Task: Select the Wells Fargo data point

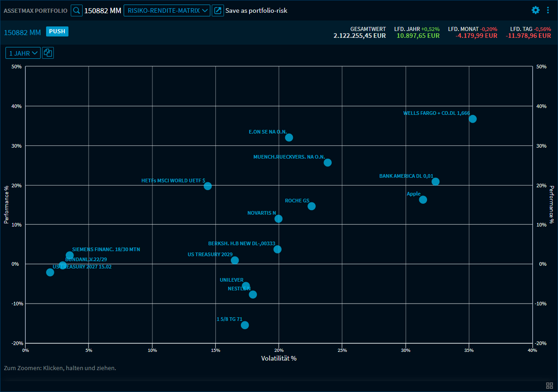Action: [x=472, y=119]
